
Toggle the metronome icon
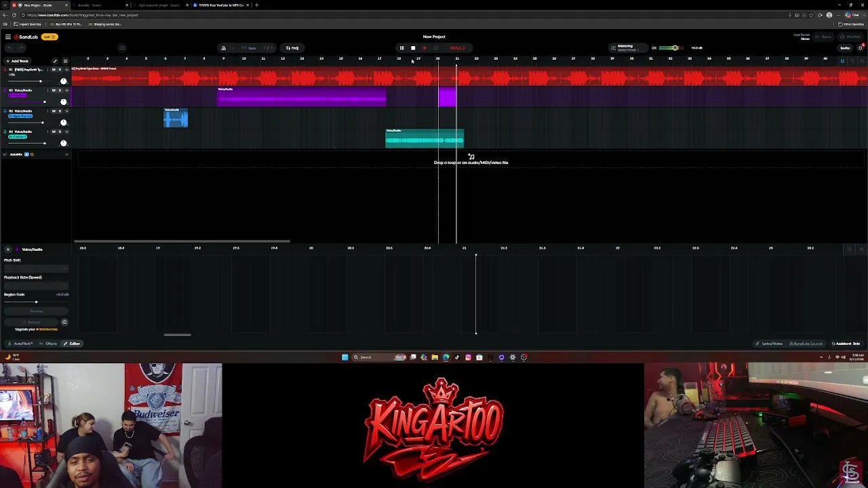[223, 48]
